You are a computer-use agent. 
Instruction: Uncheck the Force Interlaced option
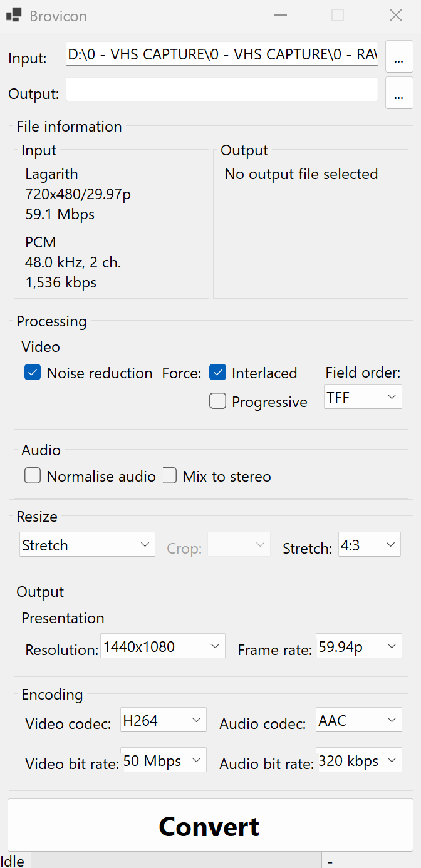217,373
